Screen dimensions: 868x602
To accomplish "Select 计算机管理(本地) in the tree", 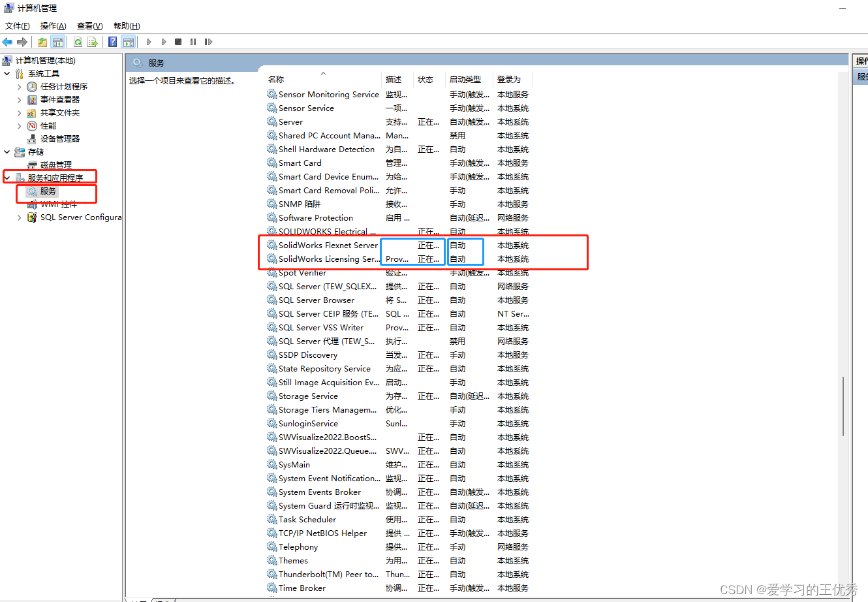I will tap(46, 61).
